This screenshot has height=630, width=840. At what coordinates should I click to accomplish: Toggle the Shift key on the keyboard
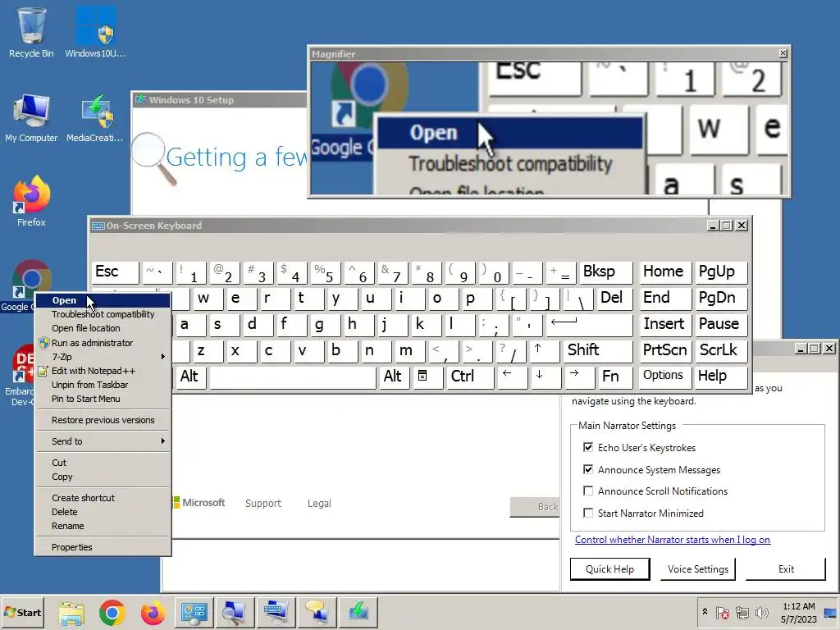[x=598, y=350]
